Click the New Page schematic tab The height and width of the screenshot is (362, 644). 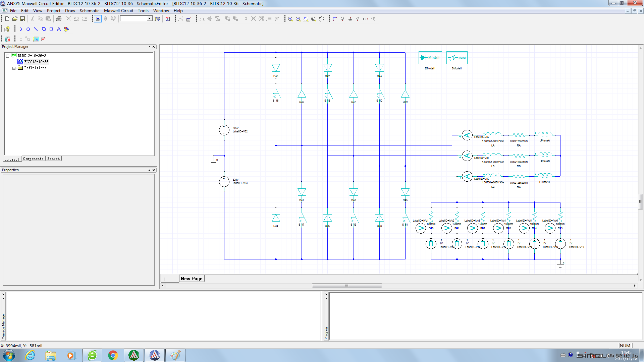[x=192, y=279]
